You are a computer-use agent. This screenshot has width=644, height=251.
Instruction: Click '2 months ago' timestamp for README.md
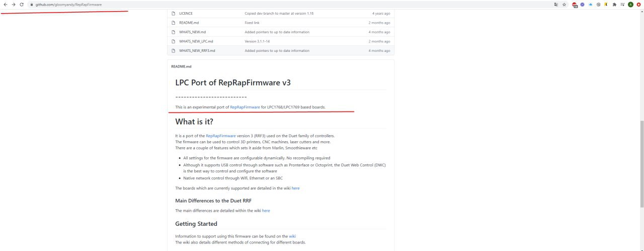pyautogui.click(x=379, y=23)
